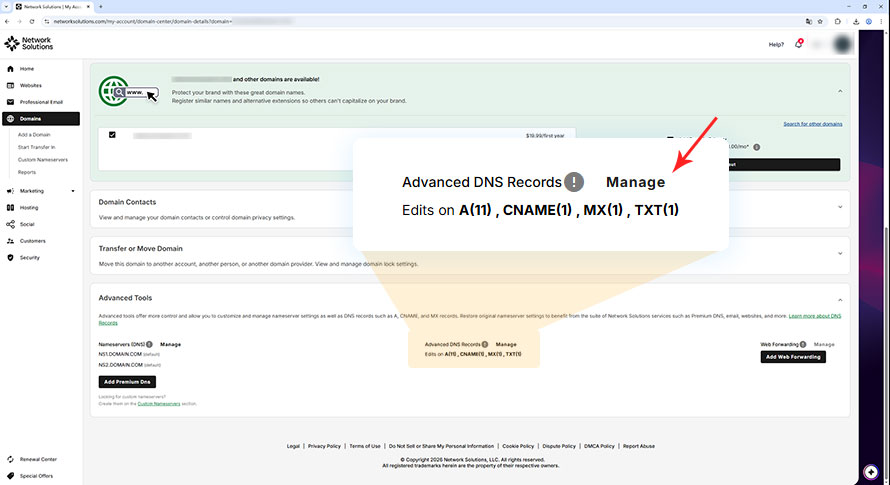Click the translate page icon
The height and width of the screenshot is (485, 890).
tap(808, 21)
